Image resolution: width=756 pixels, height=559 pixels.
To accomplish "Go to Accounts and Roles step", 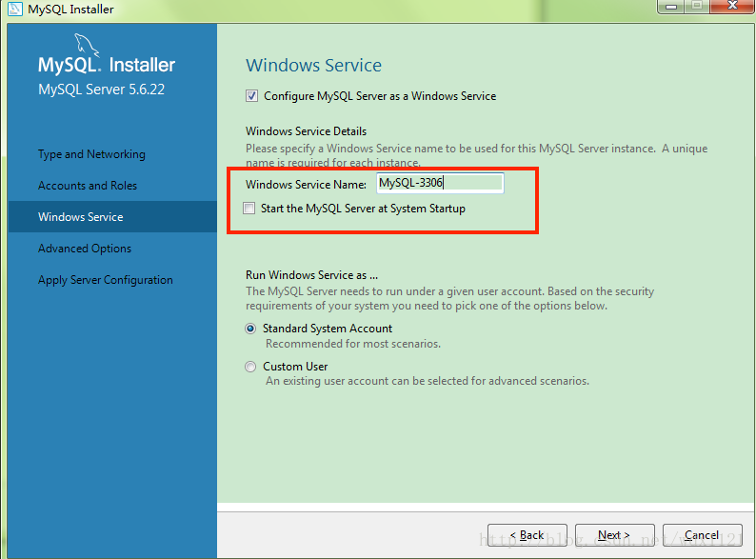I will point(88,186).
